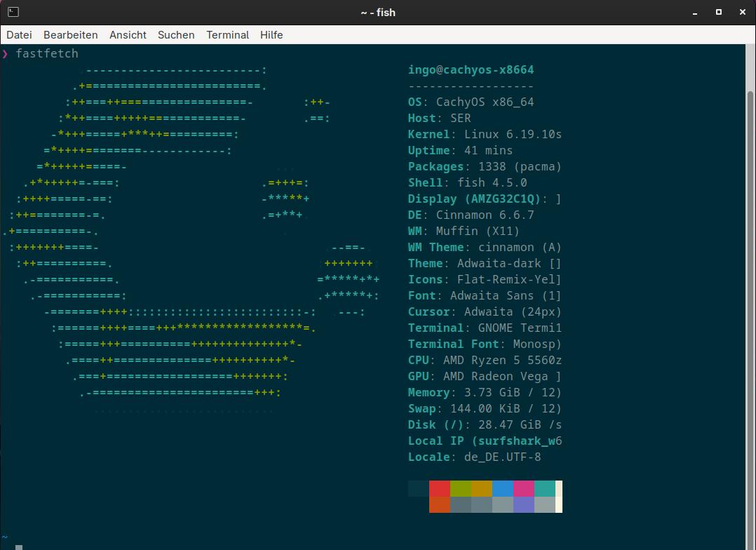Viewport: 756px width, 550px height.
Task: Open the Suchen menu
Action: click(x=176, y=34)
